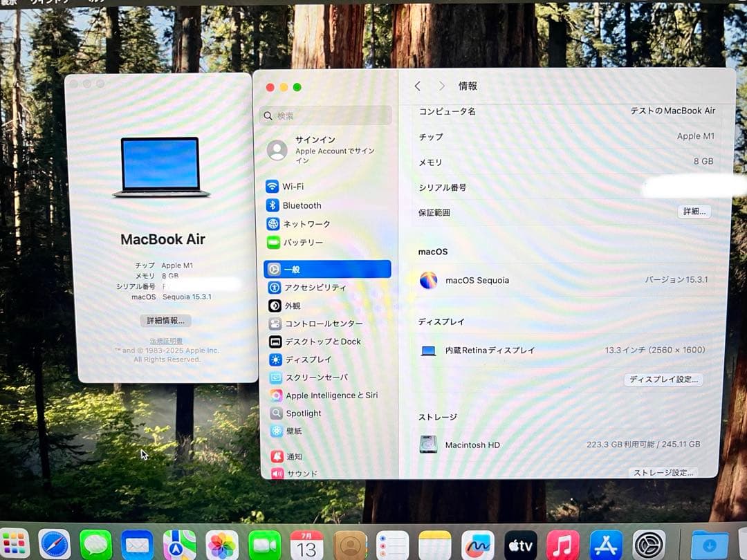Open the 法規証明書 link

[166, 341]
